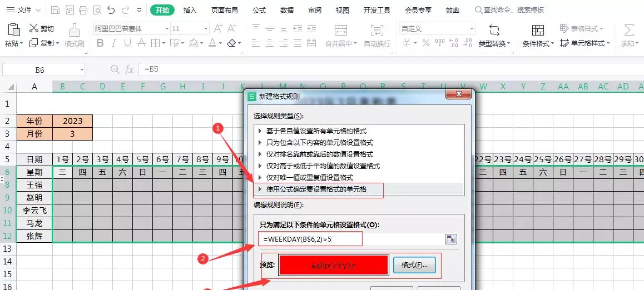This screenshot has width=644, height=290.
Task: Expand the quick access toolbar customize arrow
Action: [x=140, y=10]
